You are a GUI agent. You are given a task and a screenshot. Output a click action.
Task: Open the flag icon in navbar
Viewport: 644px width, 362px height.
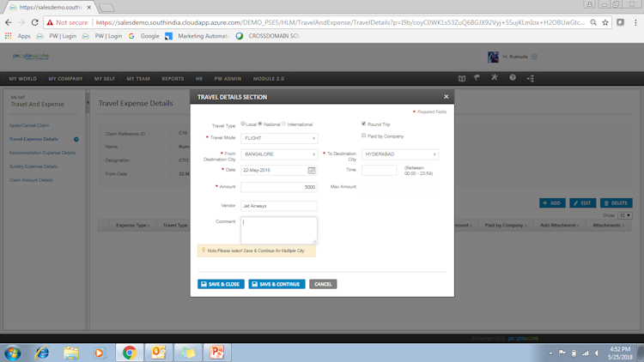click(477, 77)
